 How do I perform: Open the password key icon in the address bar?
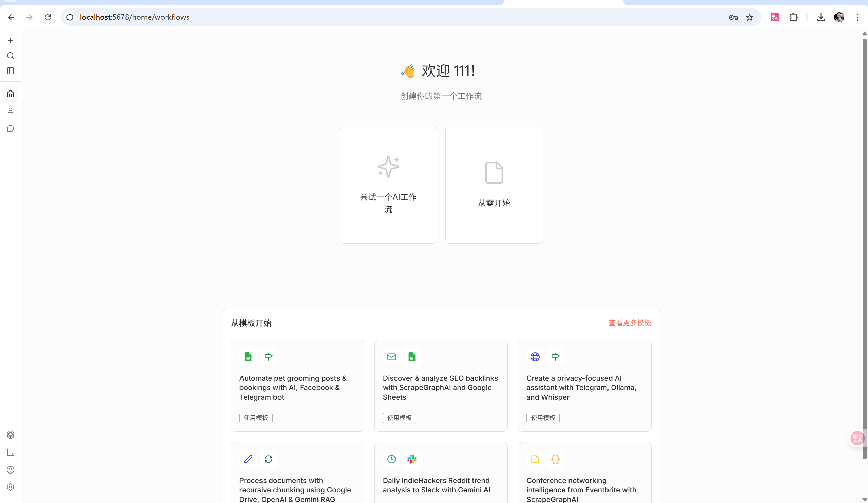pos(733,17)
